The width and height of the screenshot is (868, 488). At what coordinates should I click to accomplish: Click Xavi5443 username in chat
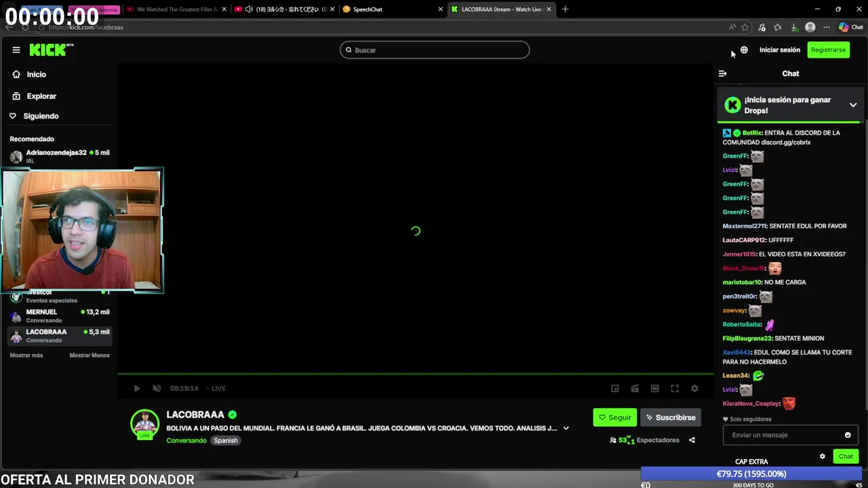point(737,352)
